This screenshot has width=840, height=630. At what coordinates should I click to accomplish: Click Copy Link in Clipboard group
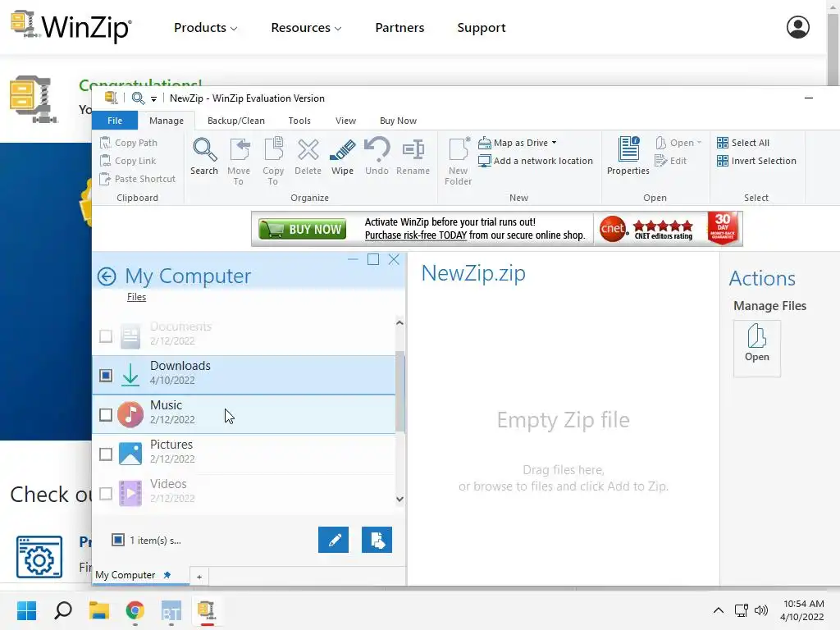(x=129, y=161)
